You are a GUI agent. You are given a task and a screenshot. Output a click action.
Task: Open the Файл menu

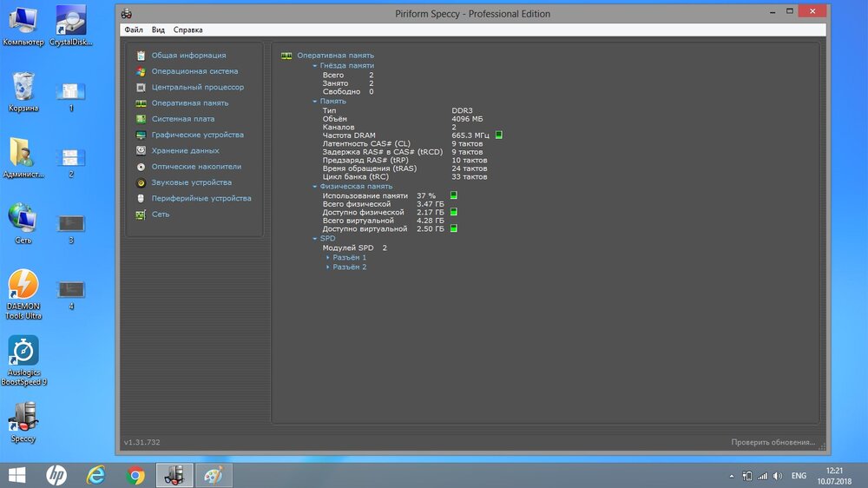click(x=133, y=30)
